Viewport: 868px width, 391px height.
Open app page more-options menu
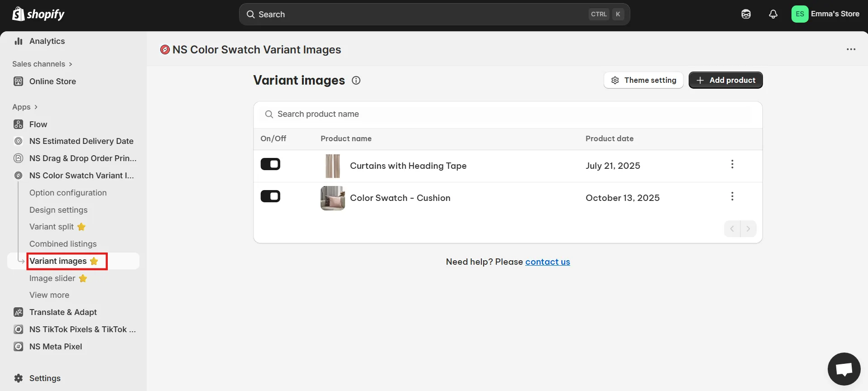(851, 49)
